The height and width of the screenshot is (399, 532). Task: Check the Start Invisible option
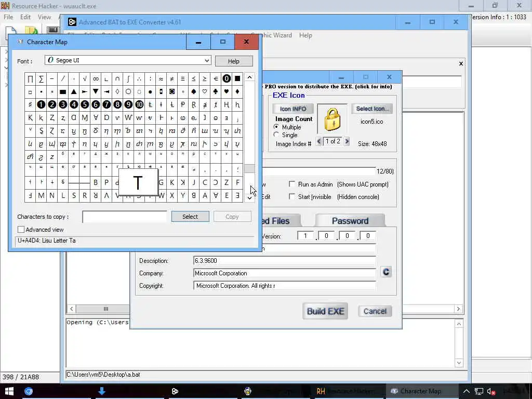point(292,196)
